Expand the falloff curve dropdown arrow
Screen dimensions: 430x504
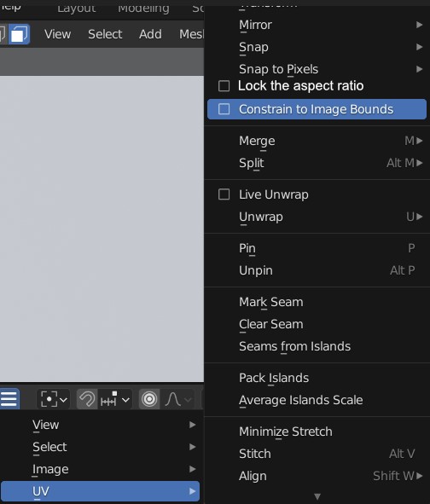[x=189, y=400]
